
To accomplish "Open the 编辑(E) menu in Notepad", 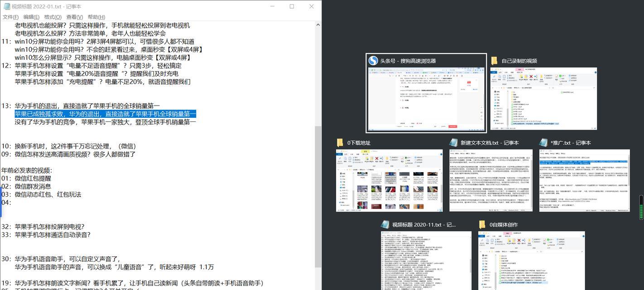I will (32, 17).
